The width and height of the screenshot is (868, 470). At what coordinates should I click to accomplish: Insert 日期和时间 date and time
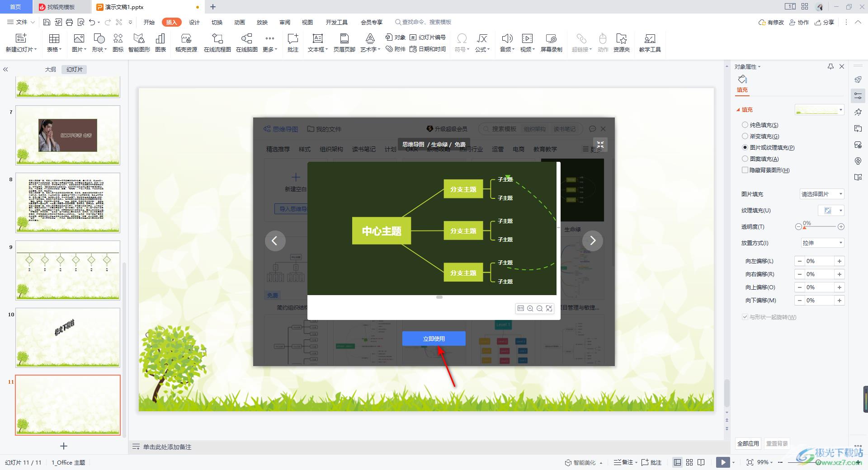point(428,49)
